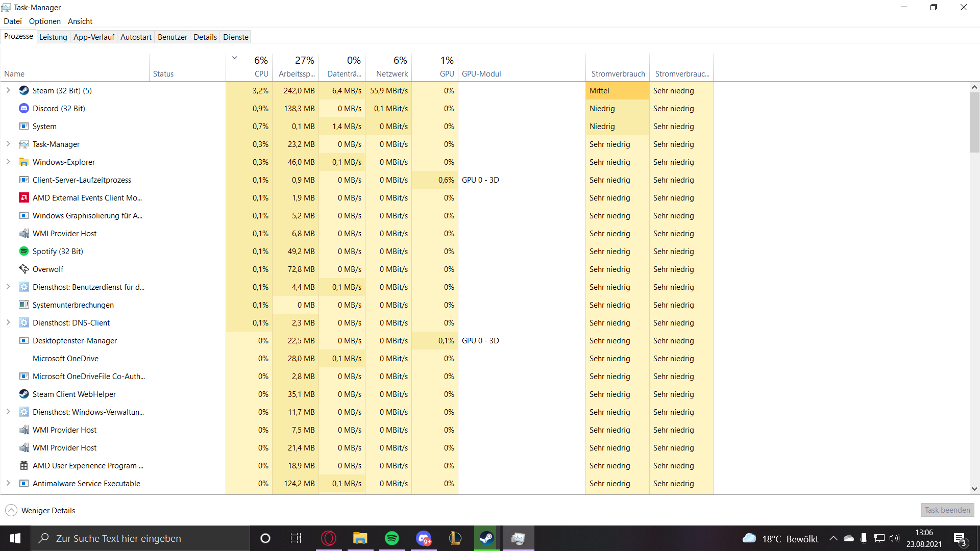The image size is (980, 551).
Task: Click the Overwolf process icon
Action: (24, 269)
